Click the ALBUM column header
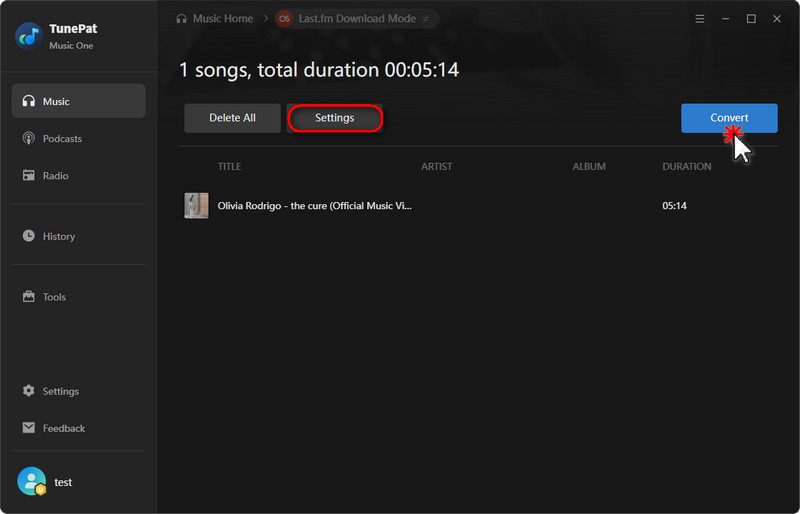The width and height of the screenshot is (800, 514). coord(589,166)
